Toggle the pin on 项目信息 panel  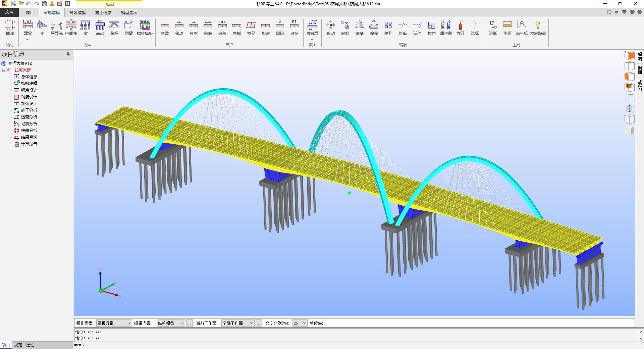point(68,54)
